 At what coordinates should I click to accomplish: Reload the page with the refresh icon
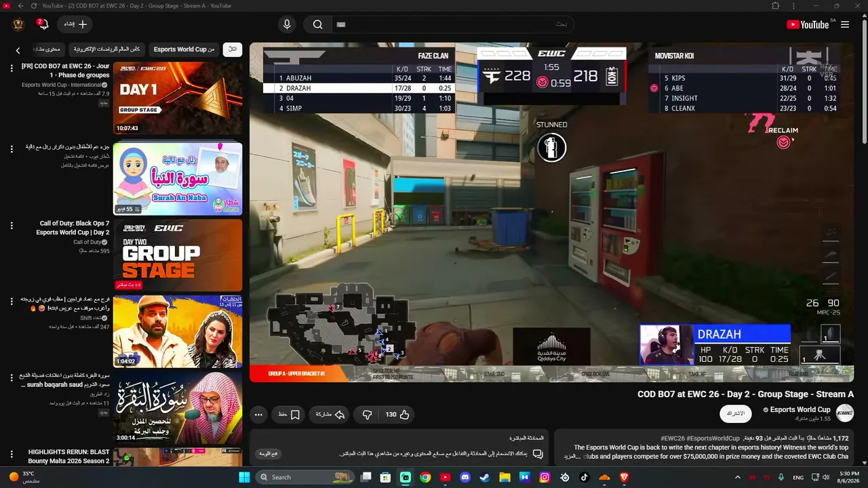pos(35,6)
